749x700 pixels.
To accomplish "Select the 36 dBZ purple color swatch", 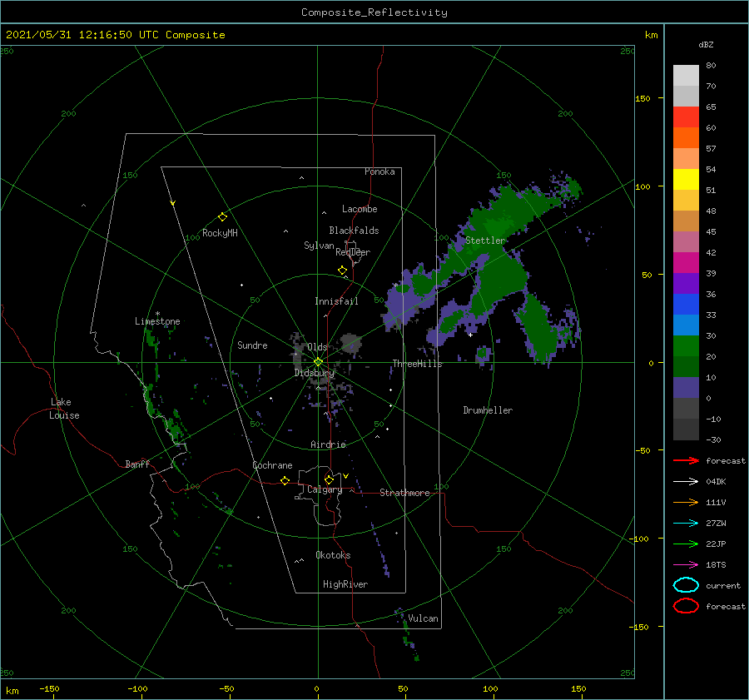I will tap(686, 283).
